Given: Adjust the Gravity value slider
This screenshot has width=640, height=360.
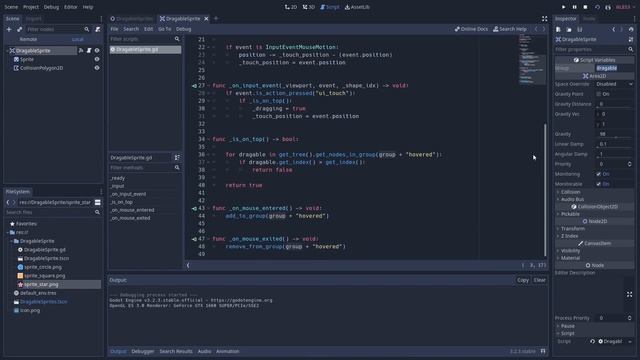Looking at the screenshot, I should (616, 137).
